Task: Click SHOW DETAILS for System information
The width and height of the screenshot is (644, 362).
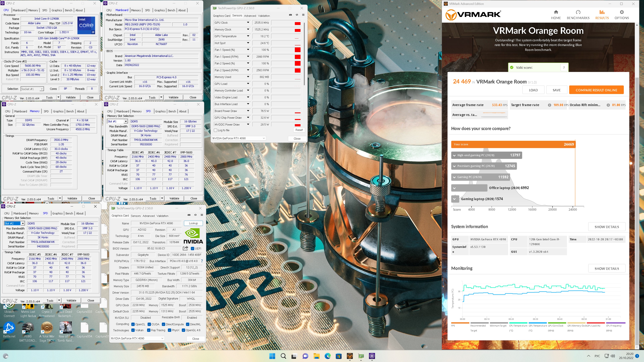Action: pos(607,227)
